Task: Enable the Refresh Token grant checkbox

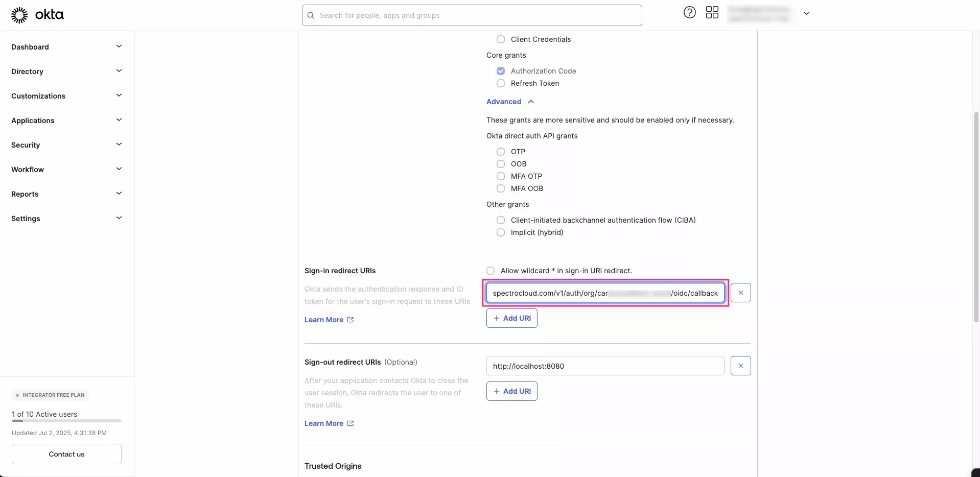Action: pos(501,83)
